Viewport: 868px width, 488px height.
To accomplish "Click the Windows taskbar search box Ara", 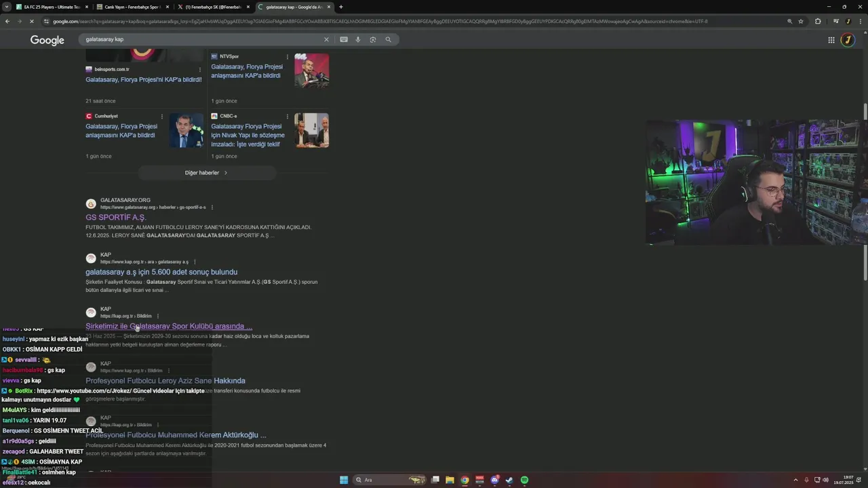I will point(390,480).
